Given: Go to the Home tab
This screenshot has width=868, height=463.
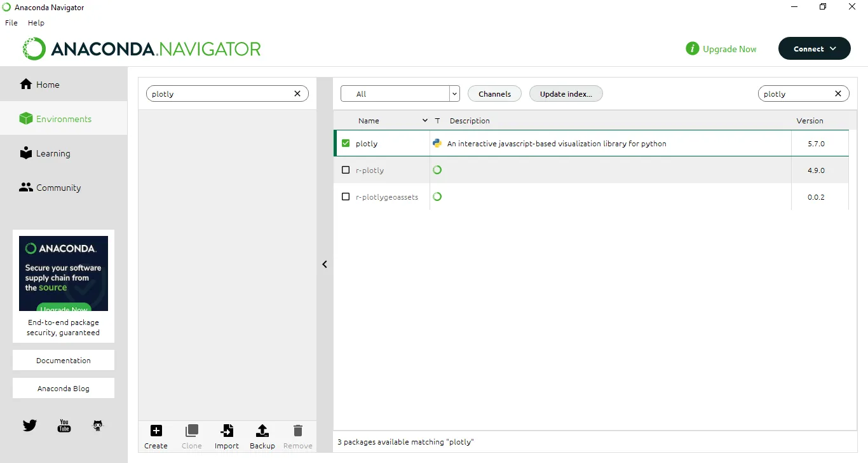Looking at the screenshot, I should [x=64, y=85].
